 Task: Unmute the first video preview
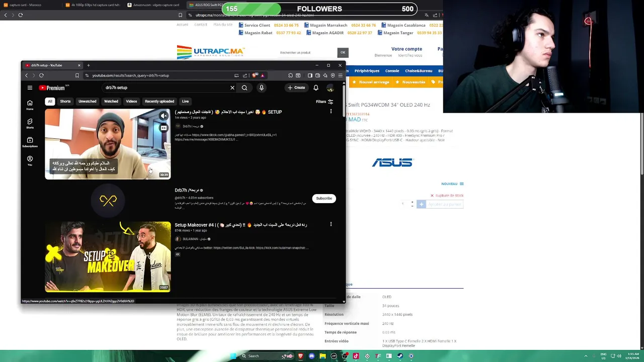164,116
